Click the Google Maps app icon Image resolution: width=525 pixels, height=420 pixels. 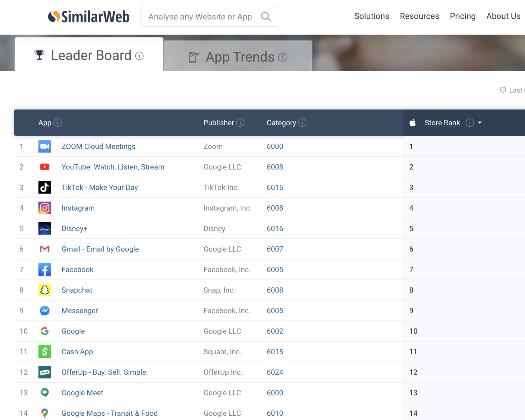44,413
